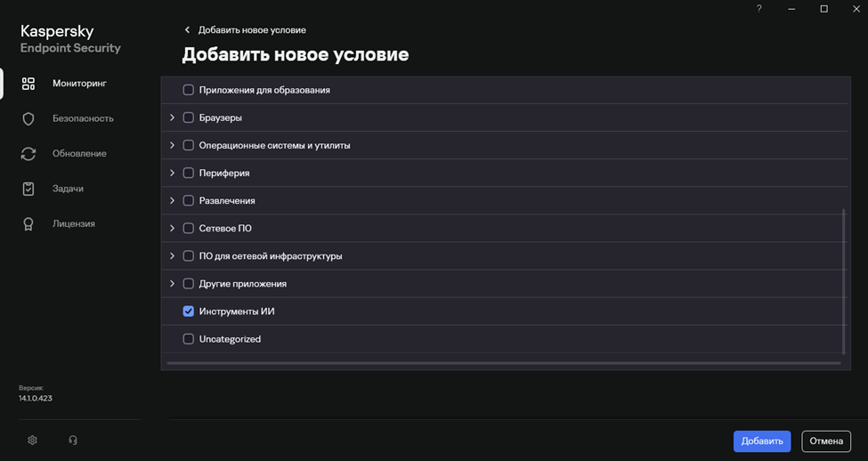Screen dimensions: 868x461
Task: Expand the Сетевое ПО category
Action: click(172, 228)
